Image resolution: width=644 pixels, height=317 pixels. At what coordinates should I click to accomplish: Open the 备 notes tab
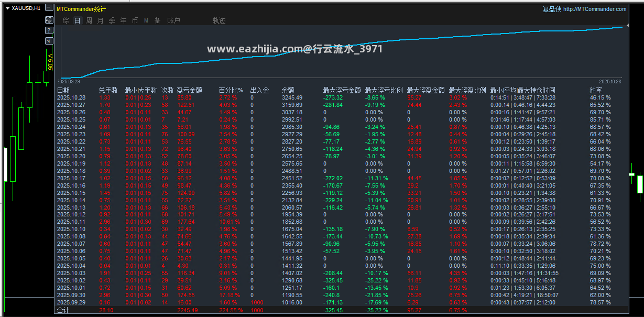click(157, 20)
